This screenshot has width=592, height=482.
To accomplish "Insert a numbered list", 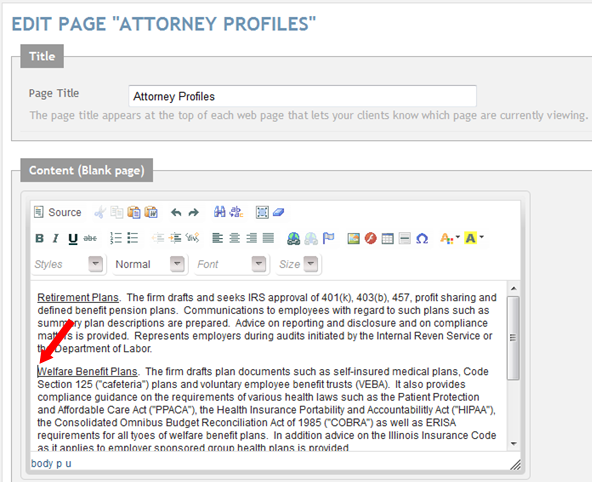I will tap(116, 238).
